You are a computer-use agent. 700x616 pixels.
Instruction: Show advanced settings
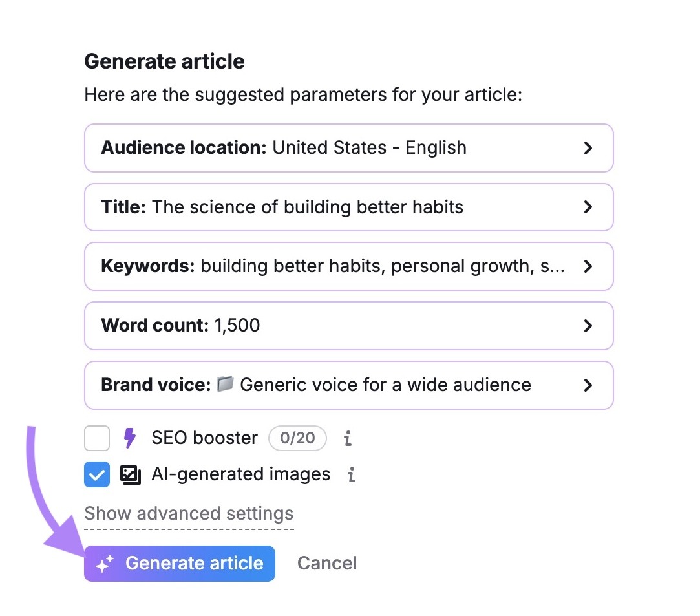[189, 513]
